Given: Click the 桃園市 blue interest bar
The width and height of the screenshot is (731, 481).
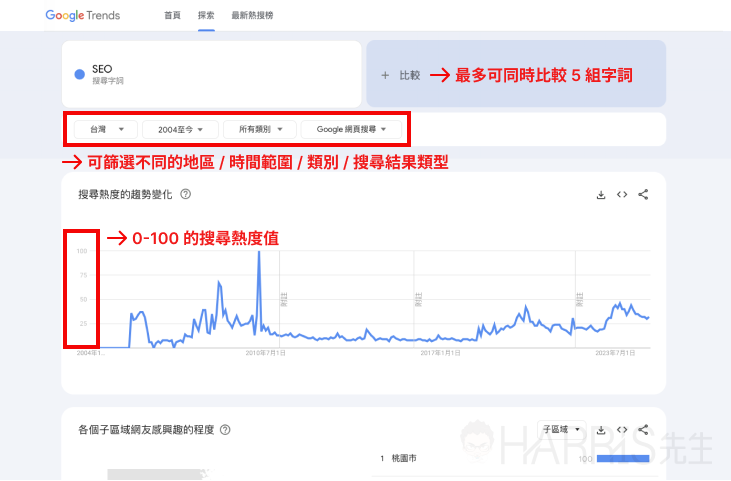Looking at the screenshot, I should pyautogui.click(x=623, y=459).
